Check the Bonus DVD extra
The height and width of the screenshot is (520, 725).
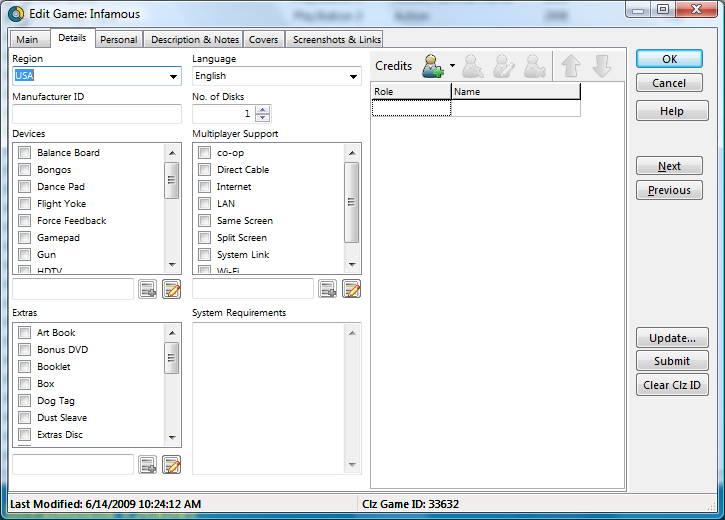(25, 350)
